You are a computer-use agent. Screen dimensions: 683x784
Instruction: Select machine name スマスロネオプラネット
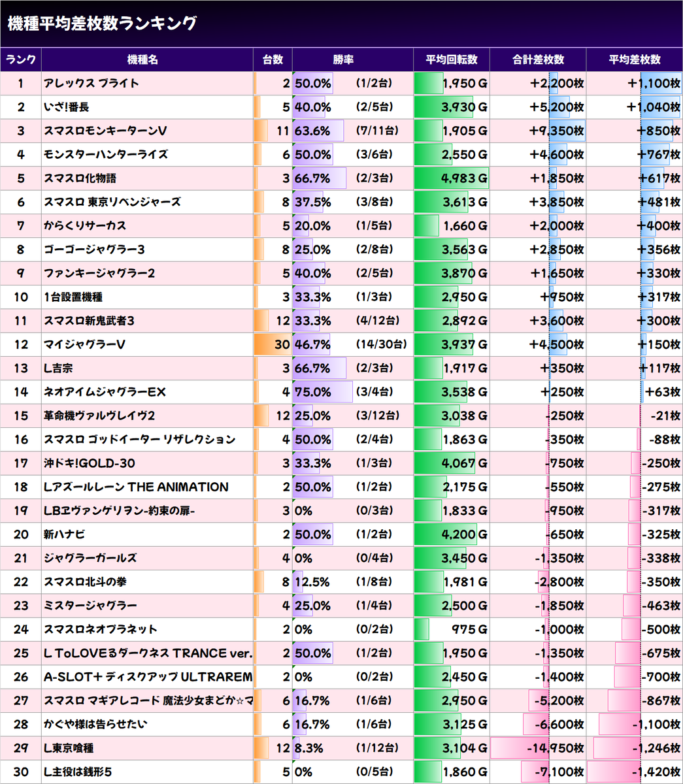coord(101,629)
